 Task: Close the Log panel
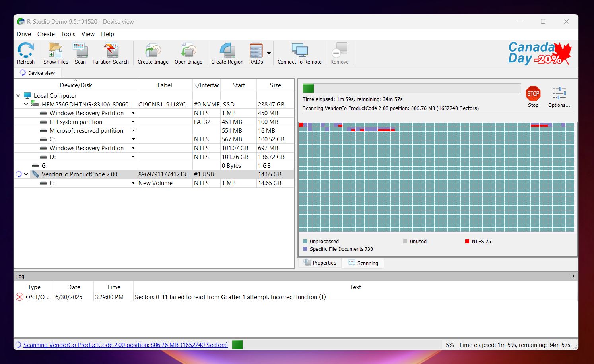[573, 276]
